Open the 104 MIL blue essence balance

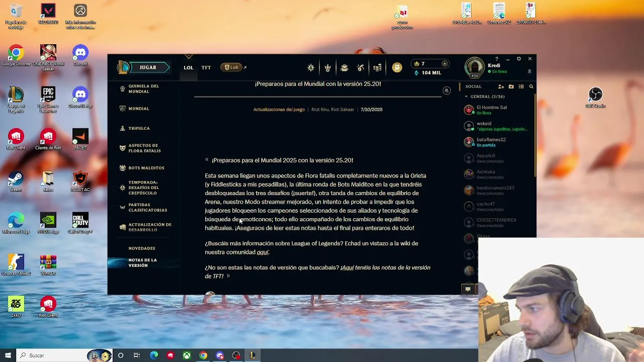pos(427,73)
